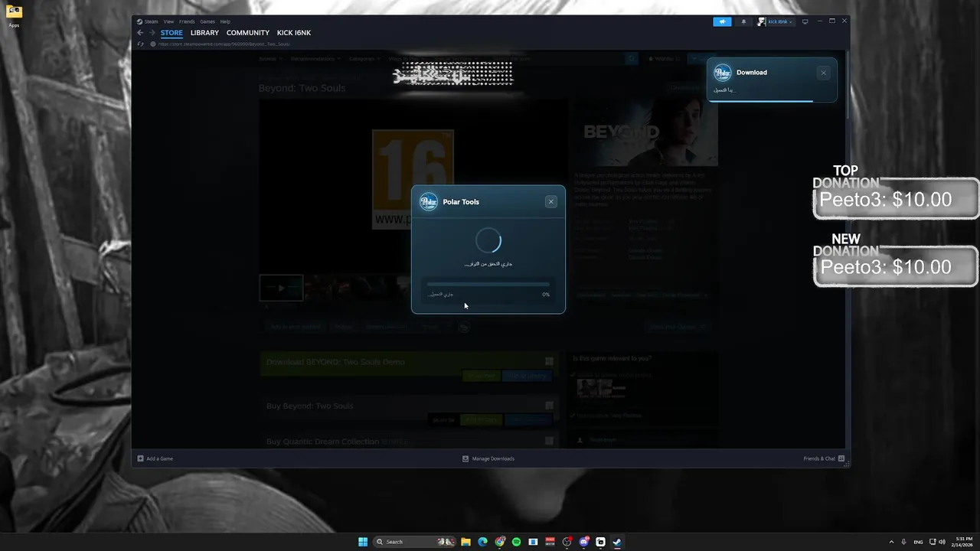Viewport: 980px width, 551px height.
Task: Open the View menu
Action: point(168,21)
